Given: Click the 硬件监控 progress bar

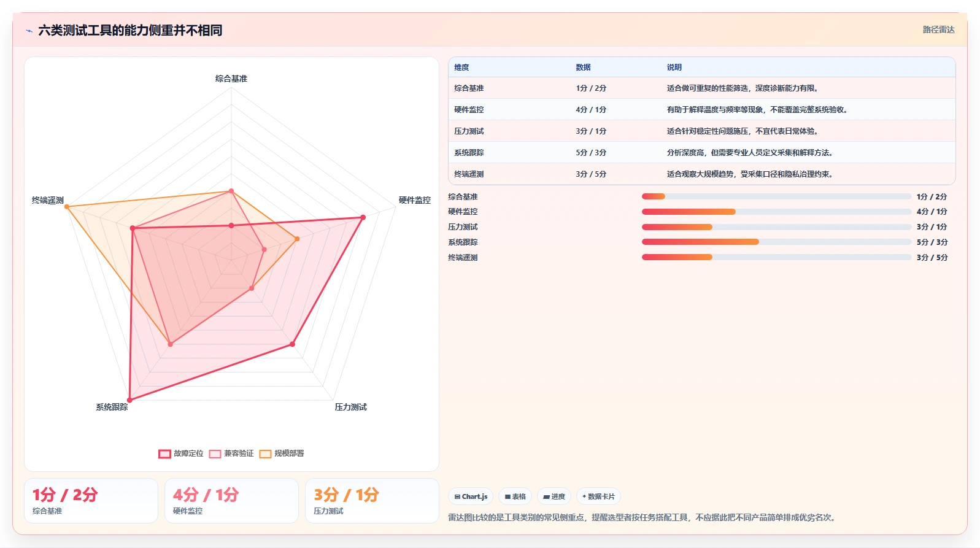Looking at the screenshot, I should [776, 212].
